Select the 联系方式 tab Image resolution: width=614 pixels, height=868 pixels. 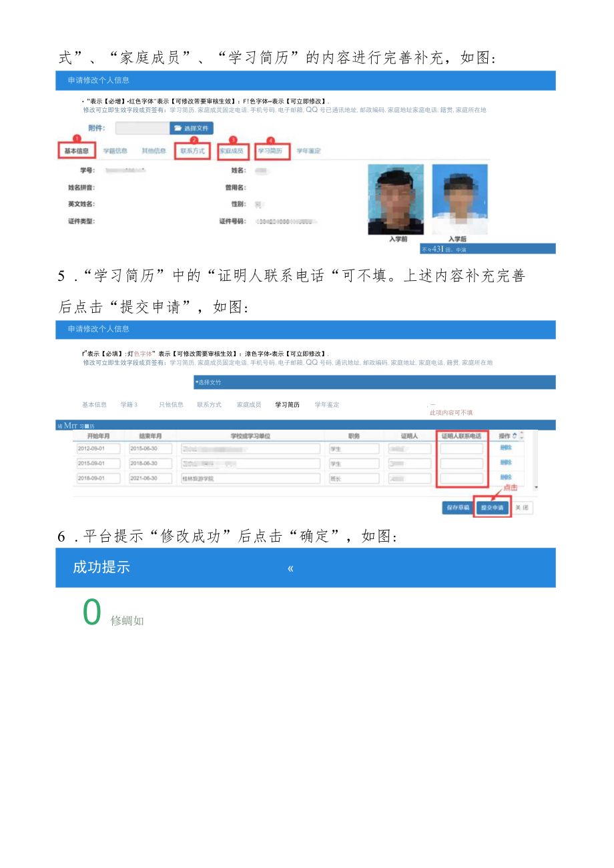pyautogui.click(x=192, y=149)
